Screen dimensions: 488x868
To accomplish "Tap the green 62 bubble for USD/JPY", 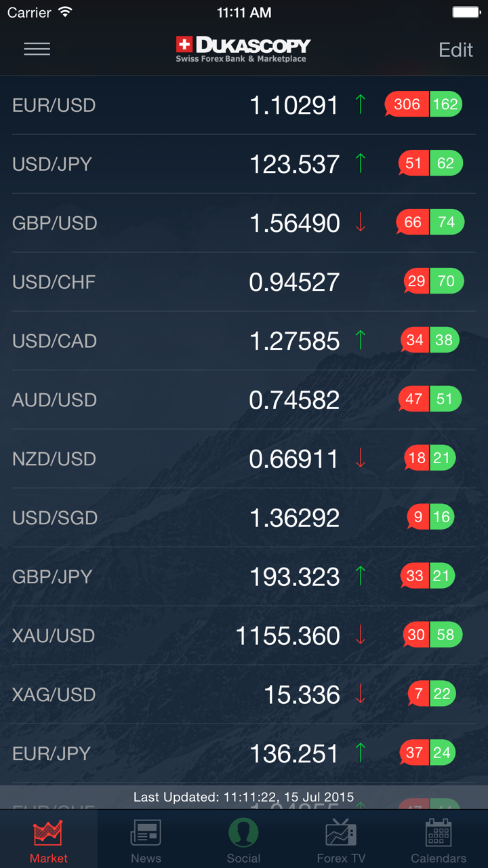I will [x=446, y=163].
